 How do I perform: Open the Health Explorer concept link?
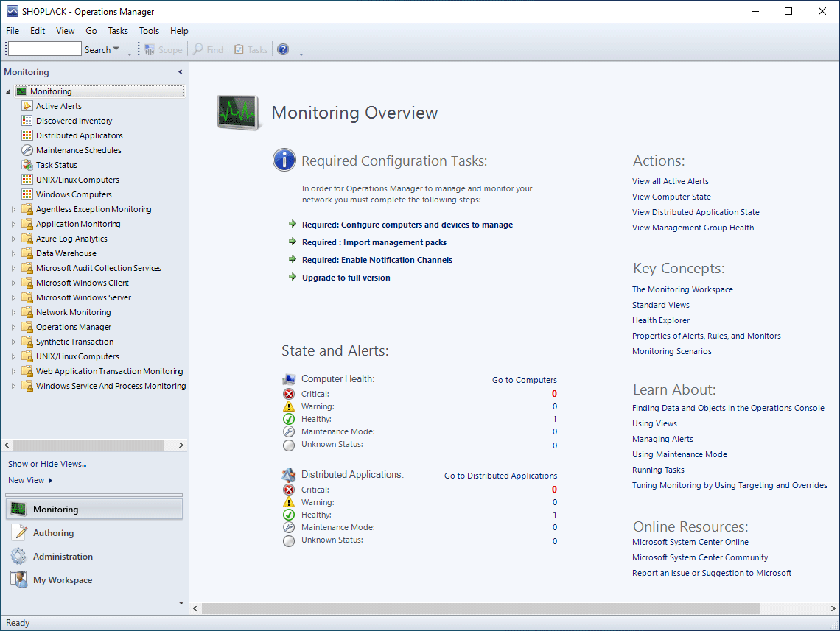660,320
